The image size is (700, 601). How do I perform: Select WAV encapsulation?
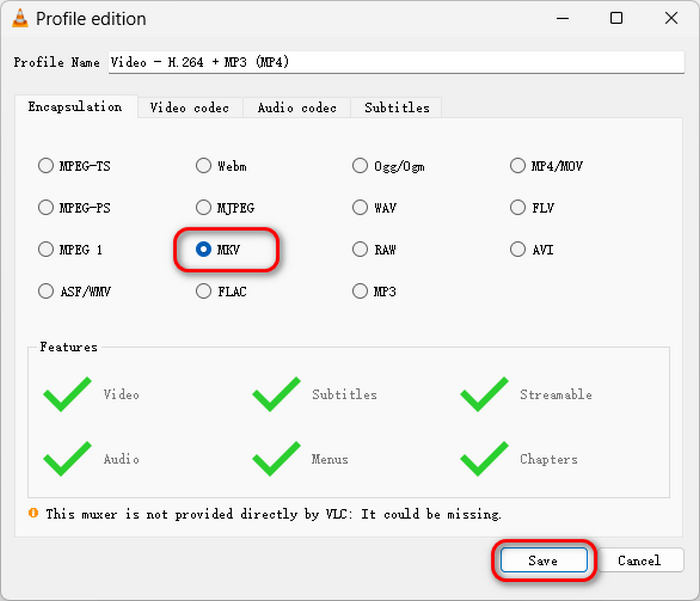click(x=374, y=208)
